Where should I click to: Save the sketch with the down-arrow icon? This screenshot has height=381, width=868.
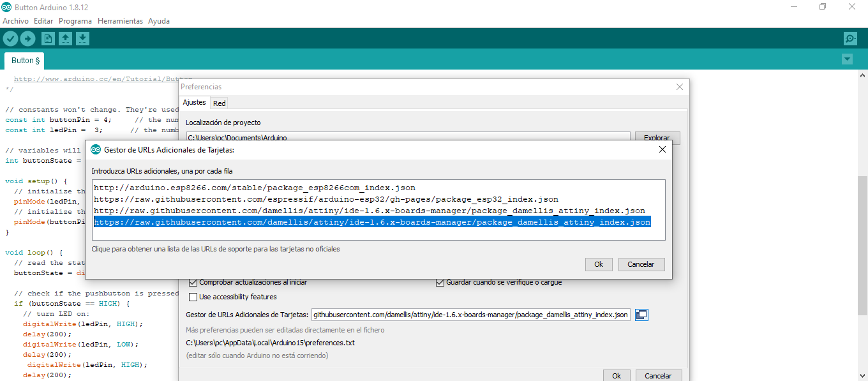[82, 39]
